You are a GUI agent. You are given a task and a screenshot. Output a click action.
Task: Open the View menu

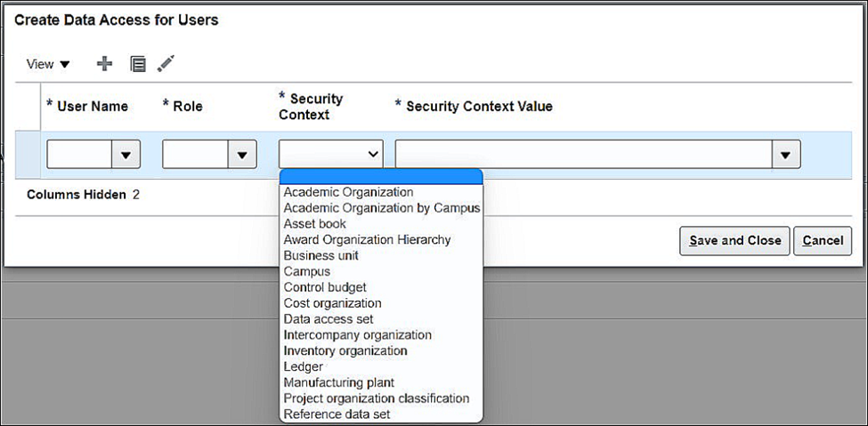(x=48, y=64)
